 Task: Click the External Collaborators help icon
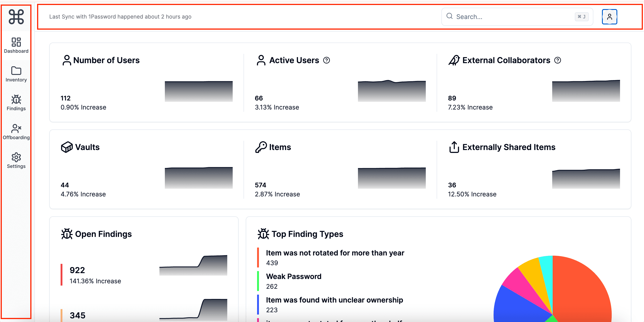[557, 60]
